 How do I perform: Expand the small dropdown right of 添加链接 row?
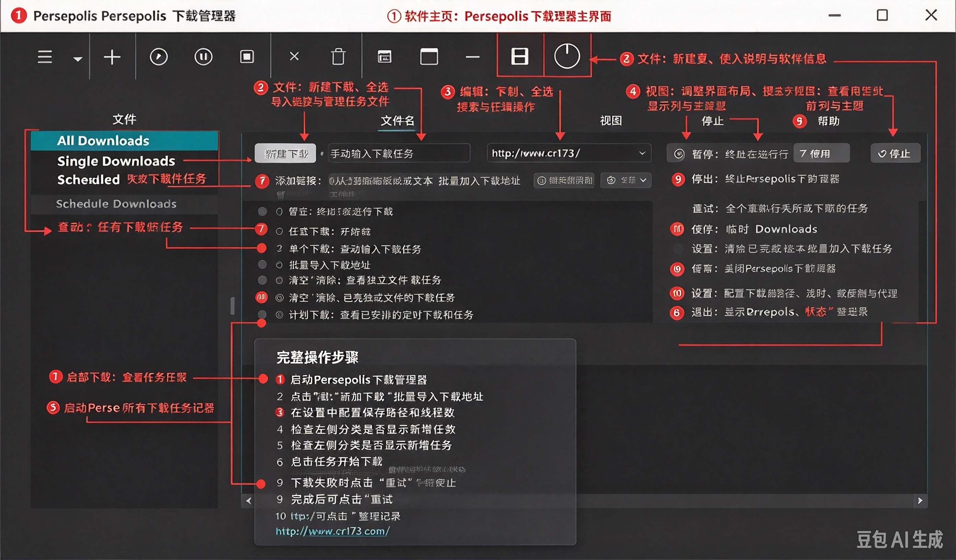click(x=626, y=180)
